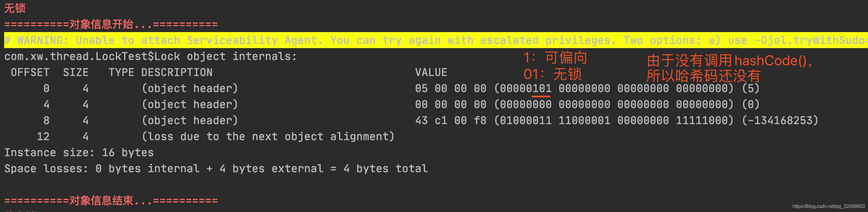868x212 pixels.
Task: Click the red '无锁' heading text
Action: tap(15, 7)
